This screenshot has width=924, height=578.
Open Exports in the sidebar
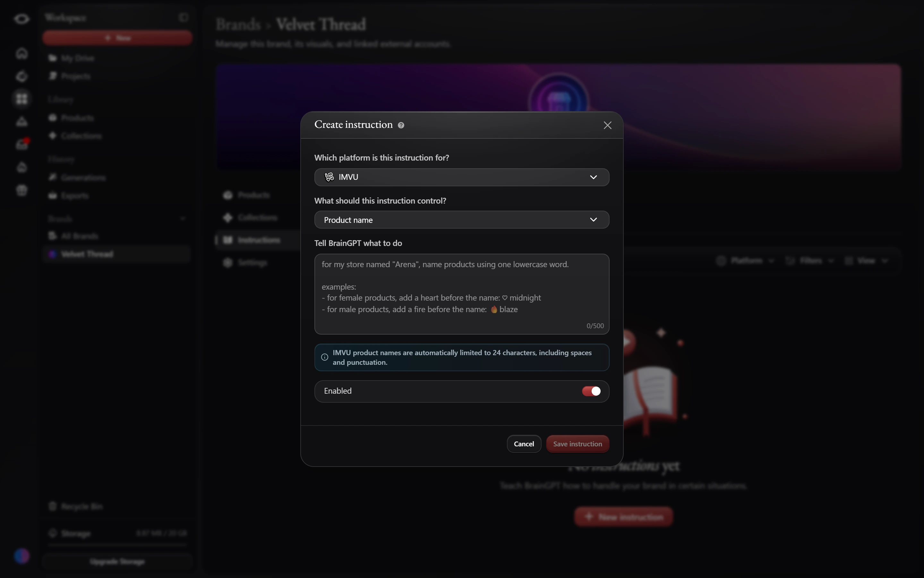coord(69,195)
